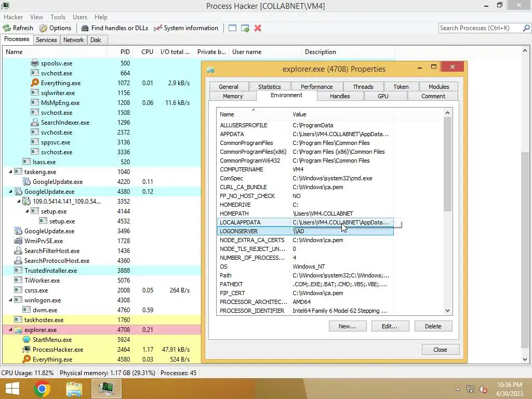Click the WmiPrvSE.exe process icon

point(18,241)
